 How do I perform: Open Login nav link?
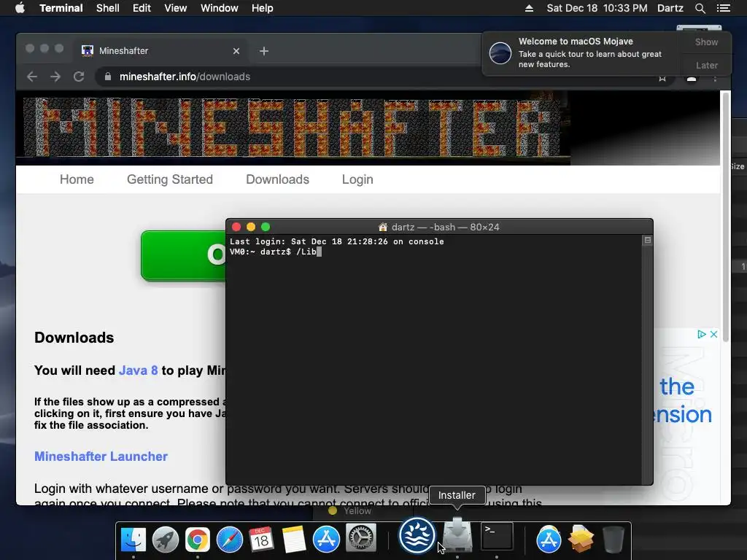click(357, 179)
